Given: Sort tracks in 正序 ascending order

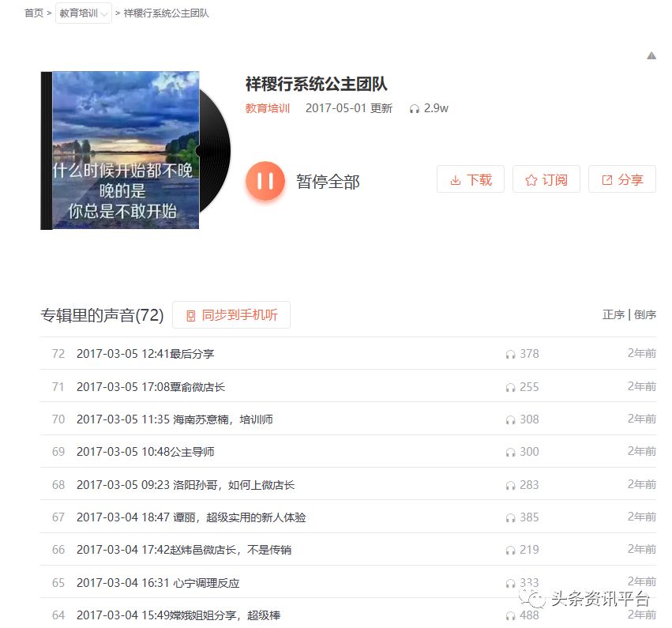Looking at the screenshot, I should [x=613, y=314].
